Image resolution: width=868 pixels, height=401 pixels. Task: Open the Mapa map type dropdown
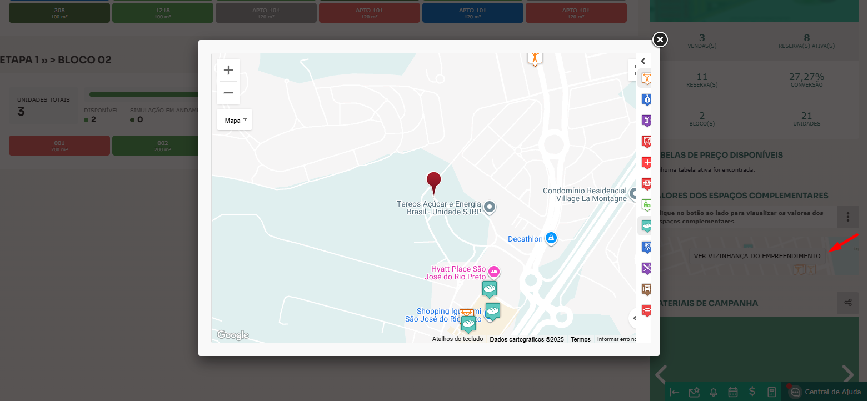point(235,120)
